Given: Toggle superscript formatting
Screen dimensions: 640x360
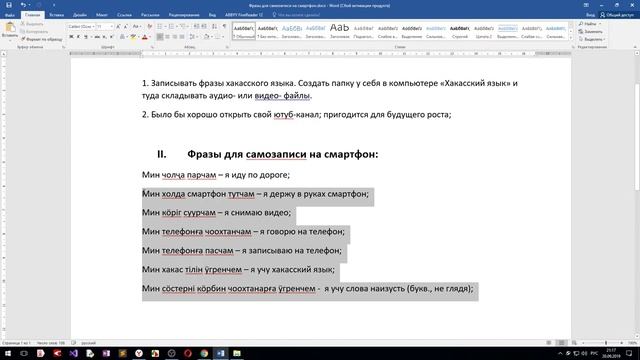Looking at the screenshot, I should (111, 37).
